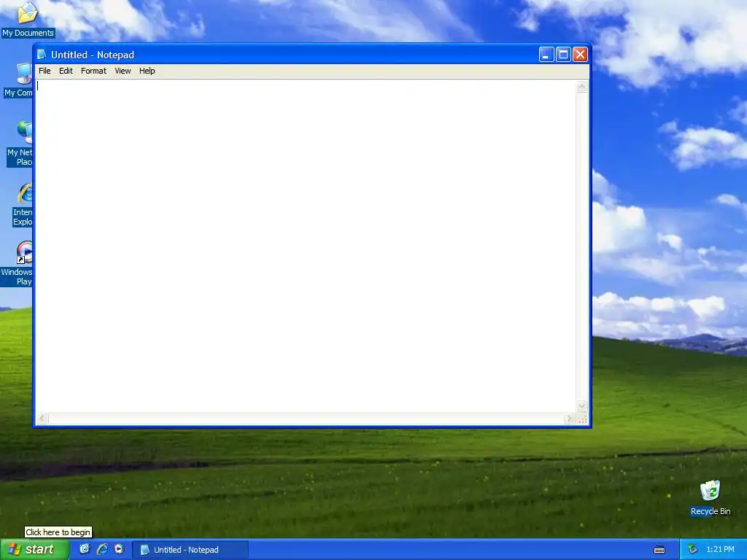
Task: Select the My Network Places desktop icon
Action: click(x=20, y=144)
